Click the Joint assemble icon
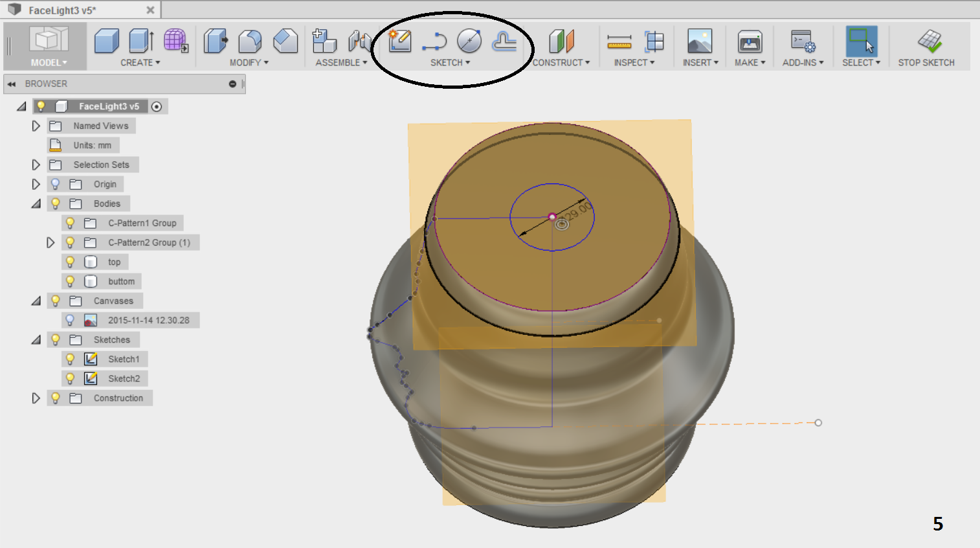This screenshot has width=980, height=548. (359, 41)
